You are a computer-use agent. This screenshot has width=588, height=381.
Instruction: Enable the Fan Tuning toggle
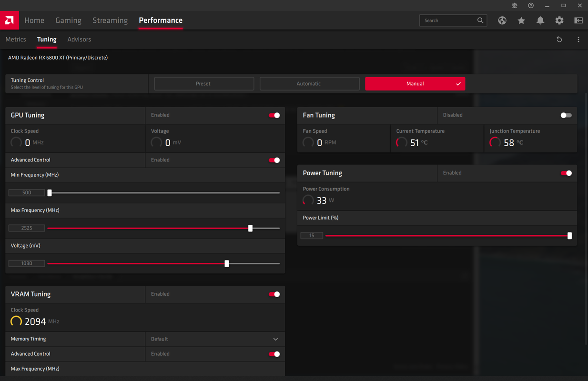[566, 115]
